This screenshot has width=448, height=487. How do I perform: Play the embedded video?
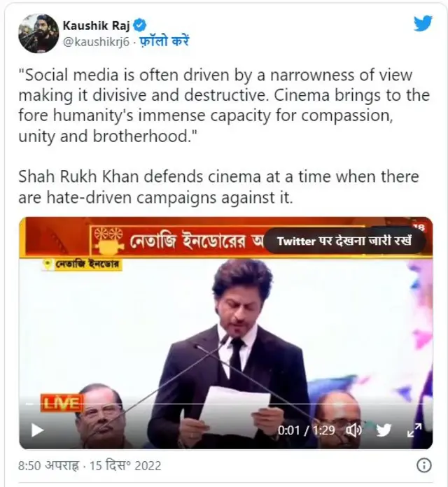(37, 430)
